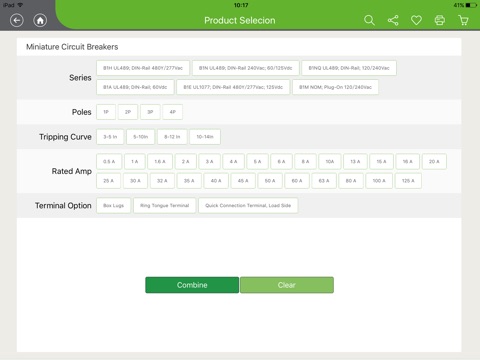Image resolution: width=480 pixels, height=360 pixels.
Task: Select Ring Tongue Terminal option
Action: 165,205
